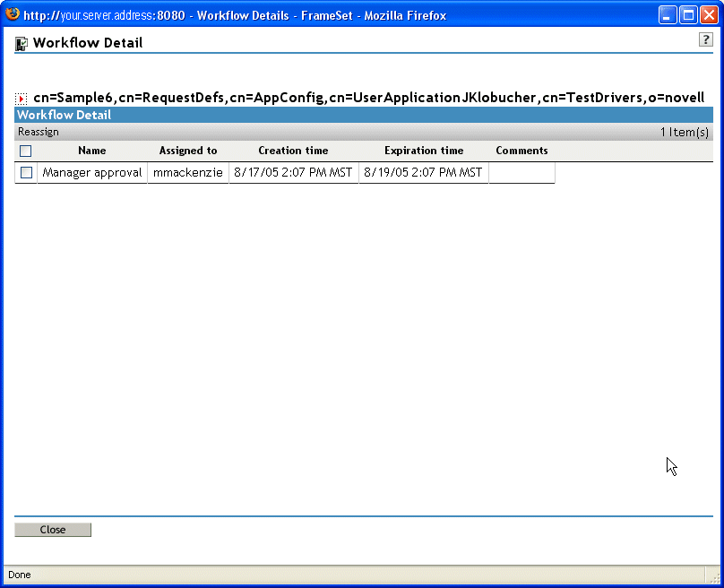Click the Reassign link
The height and width of the screenshot is (588, 724).
point(39,132)
